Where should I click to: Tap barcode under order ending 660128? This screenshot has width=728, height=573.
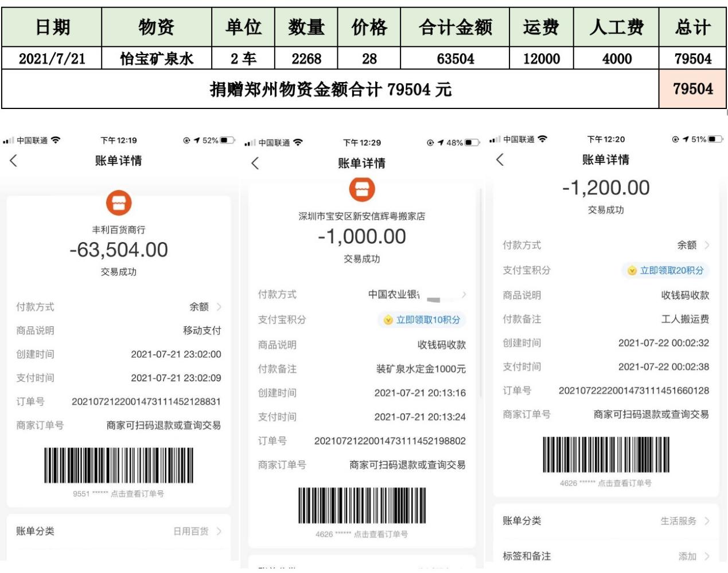[606, 454]
